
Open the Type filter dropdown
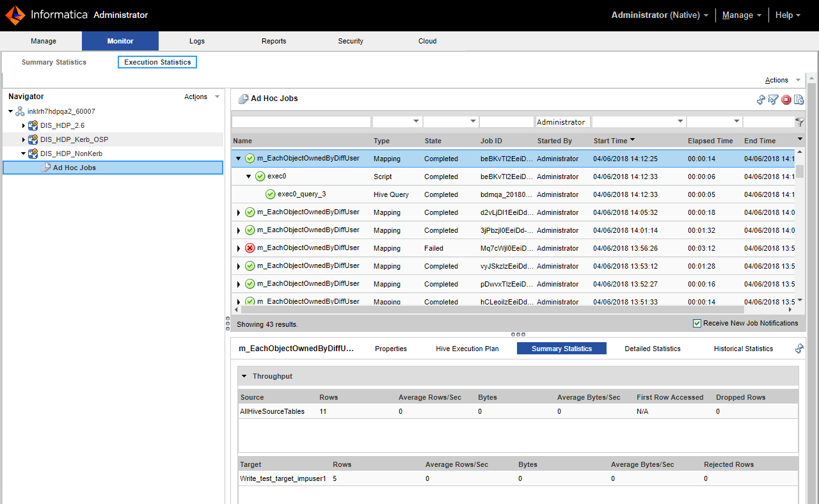click(416, 122)
